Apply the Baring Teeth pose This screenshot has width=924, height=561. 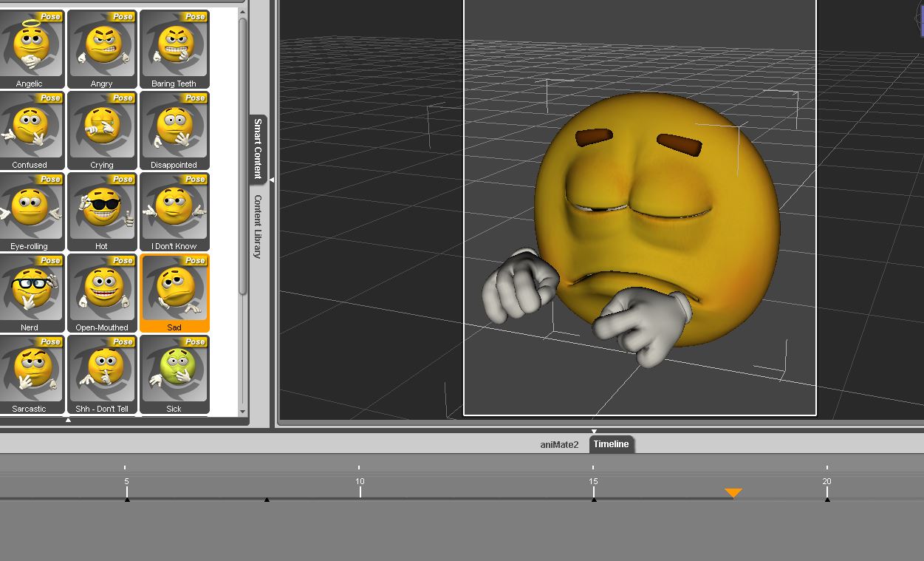tap(174, 49)
